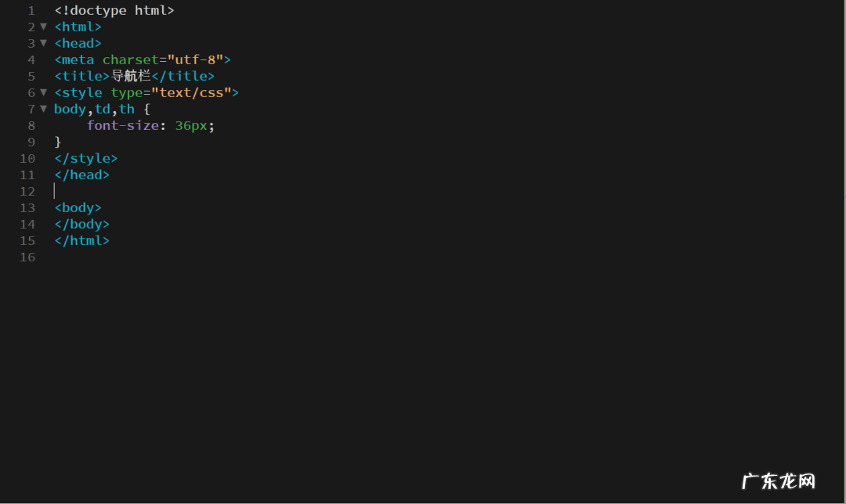Click the 广东龙网 watermark logo
The height and width of the screenshot is (504, 846).
coord(779,481)
